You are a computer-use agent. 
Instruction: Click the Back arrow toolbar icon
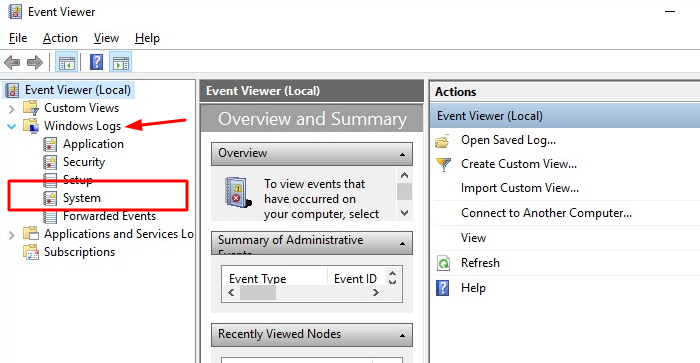click(x=12, y=62)
